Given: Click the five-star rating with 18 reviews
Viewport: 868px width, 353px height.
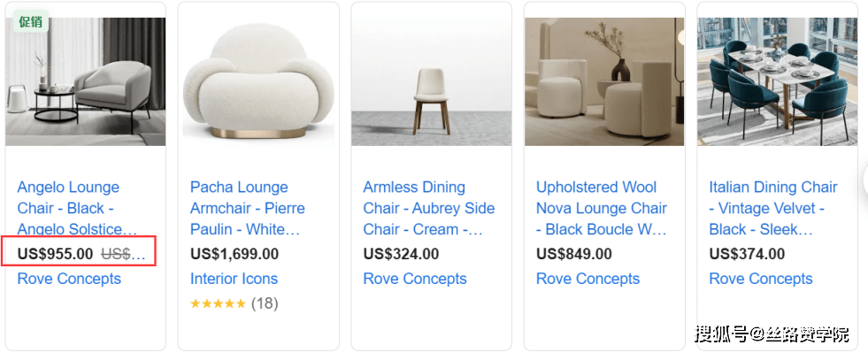Looking at the screenshot, I should [x=234, y=303].
